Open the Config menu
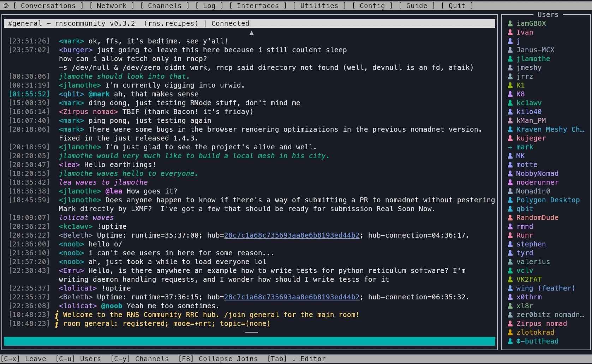 pyautogui.click(x=372, y=6)
